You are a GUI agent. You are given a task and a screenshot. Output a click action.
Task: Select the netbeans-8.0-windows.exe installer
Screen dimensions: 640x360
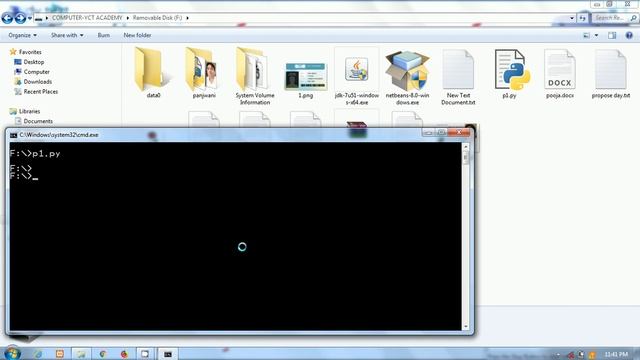pyautogui.click(x=407, y=76)
